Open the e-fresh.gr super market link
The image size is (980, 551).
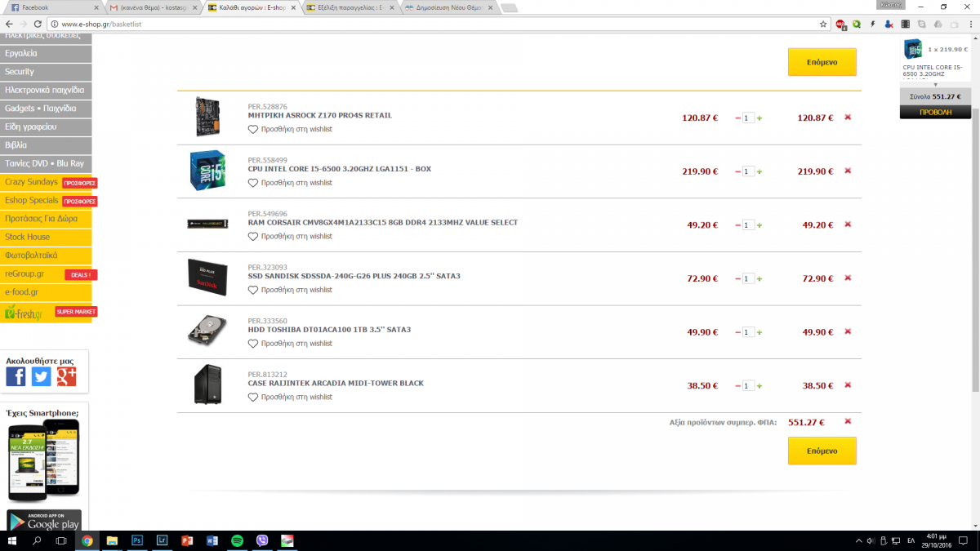pyautogui.click(x=46, y=312)
